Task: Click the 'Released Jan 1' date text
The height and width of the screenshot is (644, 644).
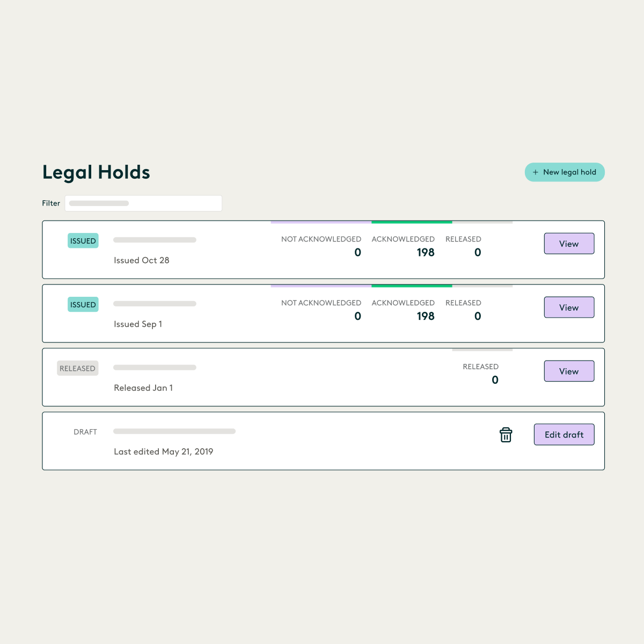Action: [143, 387]
